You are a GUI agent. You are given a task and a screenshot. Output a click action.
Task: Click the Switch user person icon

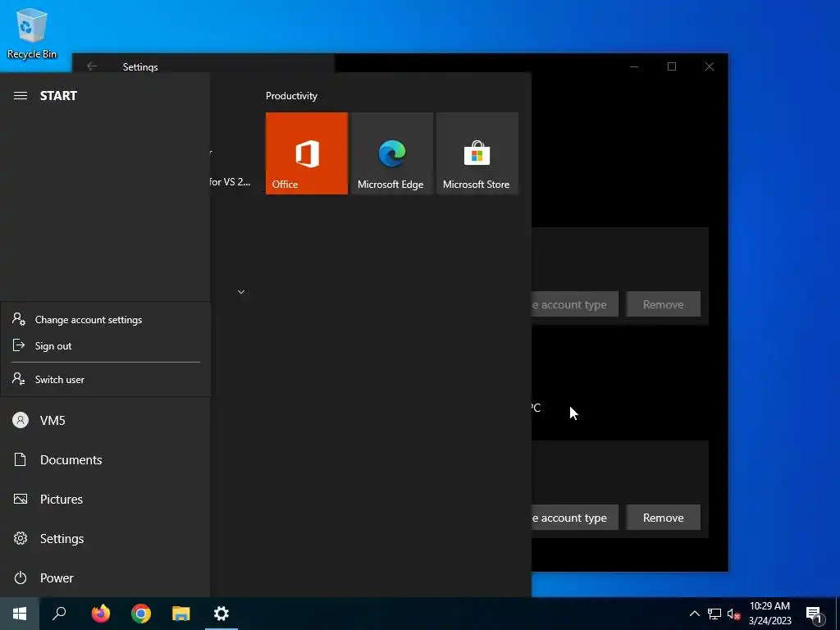[19, 379]
